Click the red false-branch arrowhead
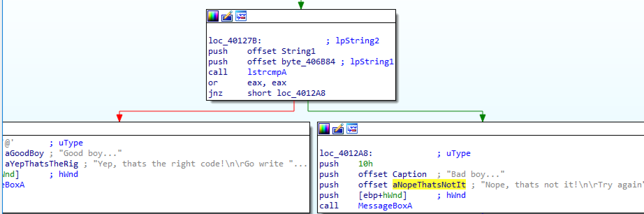This screenshot has width=644, height=214. (x=119, y=118)
